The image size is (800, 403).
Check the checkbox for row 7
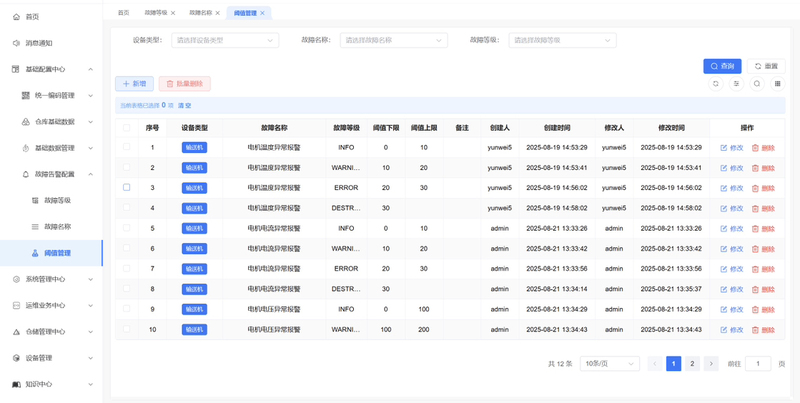pyautogui.click(x=127, y=268)
